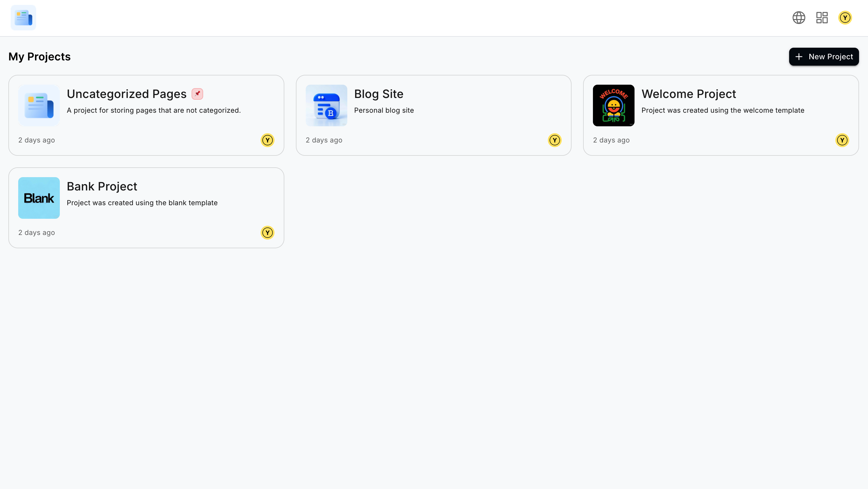Click the pin icon on Uncategorized Pages
Image resolution: width=868 pixels, height=489 pixels.
point(197,94)
